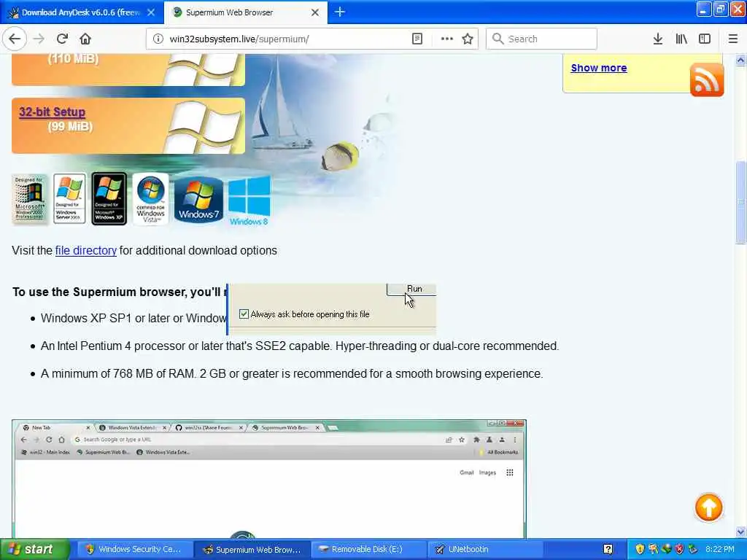This screenshot has width=747, height=560.
Task: Open the library bookshelf icon
Action: click(x=681, y=39)
